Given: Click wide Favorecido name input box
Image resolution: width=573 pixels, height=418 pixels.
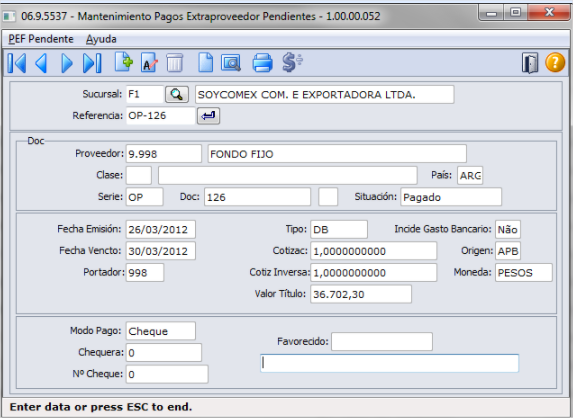Looking at the screenshot, I should point(389,363).
